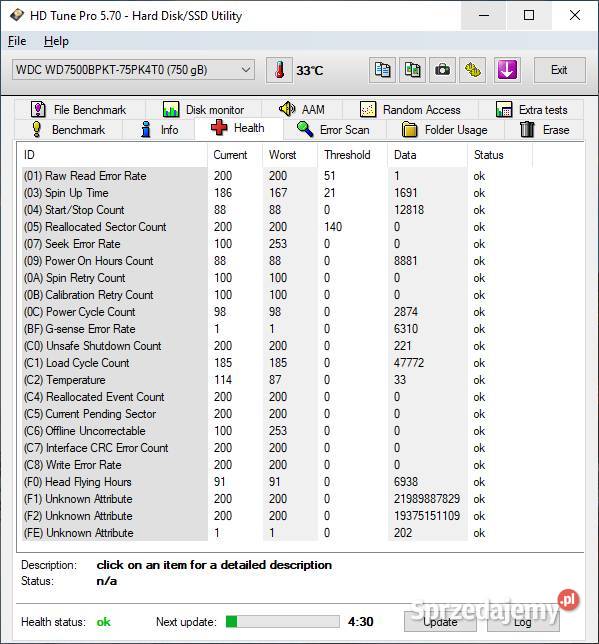The image size is (599, 644).
Task: Click the Next update progress bar
Action: (x=283, y=621)
